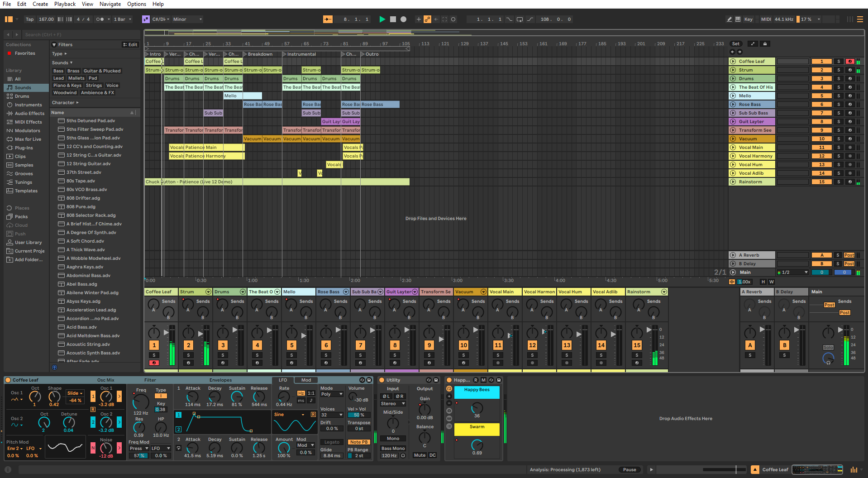Solo the Vacuum track in arrangement
The image size is (868, 478).
coord(838,139)
